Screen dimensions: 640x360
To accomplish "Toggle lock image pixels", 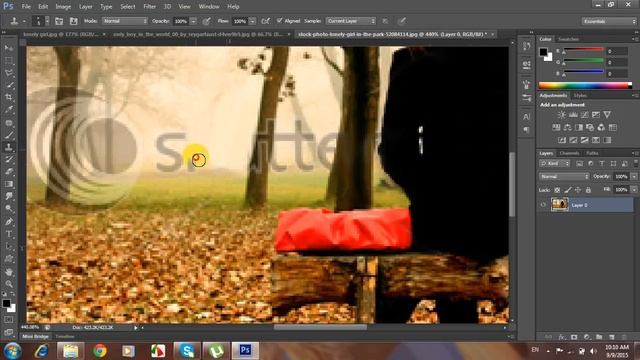I will (x=568, y=190).
